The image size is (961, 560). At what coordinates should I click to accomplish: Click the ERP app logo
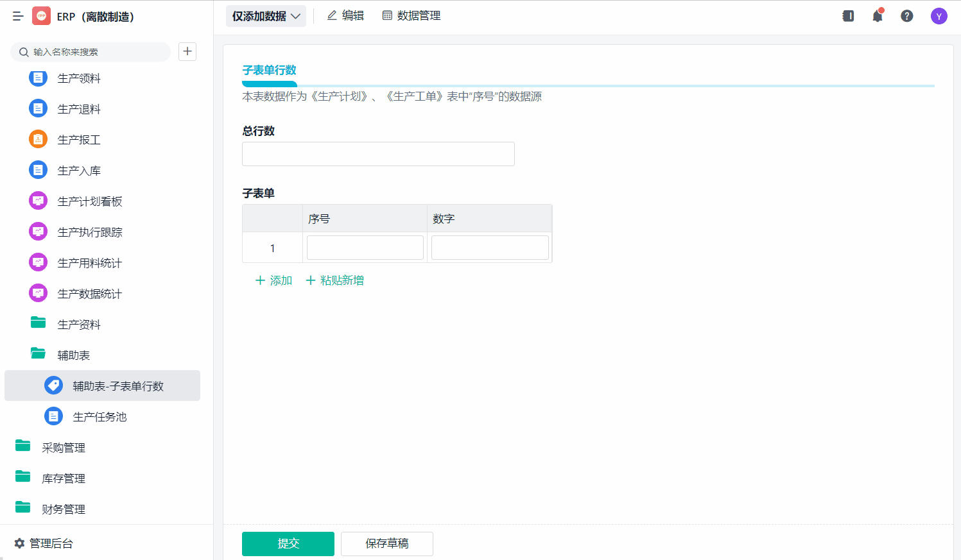[41, 16]
